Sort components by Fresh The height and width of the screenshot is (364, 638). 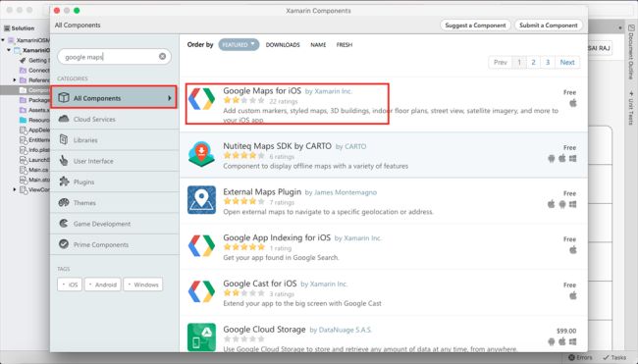tap(345, 45)
